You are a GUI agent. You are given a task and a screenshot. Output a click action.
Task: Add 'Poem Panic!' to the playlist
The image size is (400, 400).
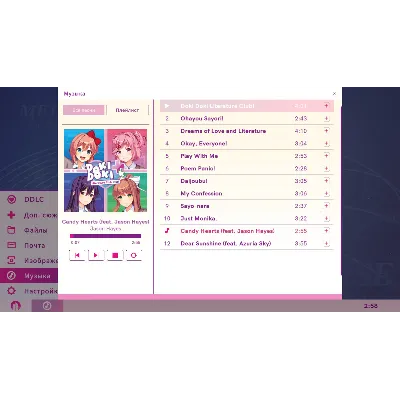326,169
